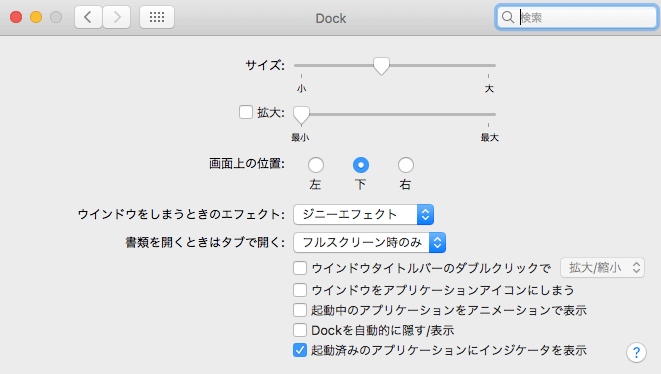Enable 起動中のアプリケーションをアニメーションで表示
Viewport: 661px width, 374px height.
(x=300, y=310)
